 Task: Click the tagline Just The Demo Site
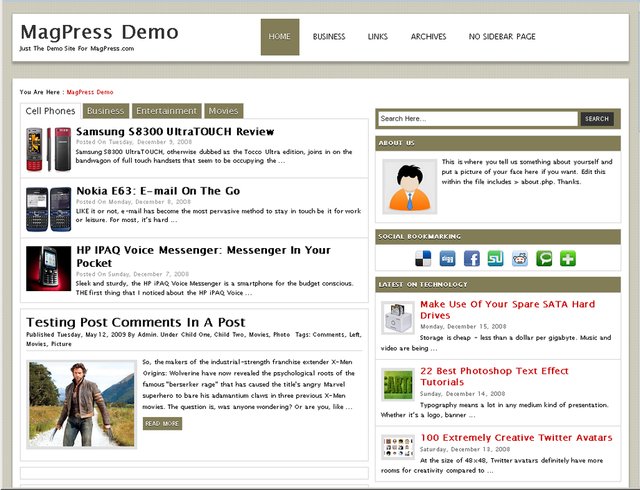(77, 49)
